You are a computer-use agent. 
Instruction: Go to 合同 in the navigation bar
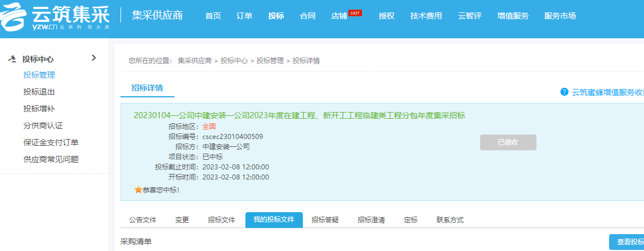point(307,16)
